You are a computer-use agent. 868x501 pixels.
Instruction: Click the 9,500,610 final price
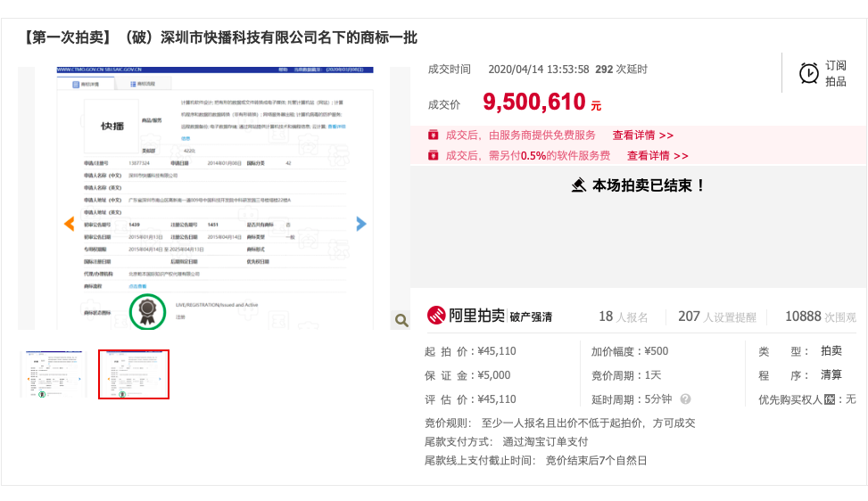[x=534, y=102]
